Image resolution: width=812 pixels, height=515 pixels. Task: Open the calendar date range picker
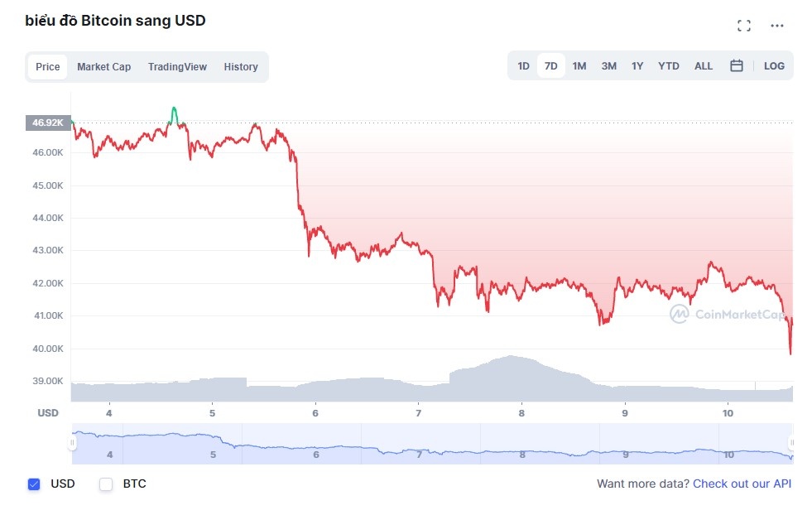[x=736, y=66]
